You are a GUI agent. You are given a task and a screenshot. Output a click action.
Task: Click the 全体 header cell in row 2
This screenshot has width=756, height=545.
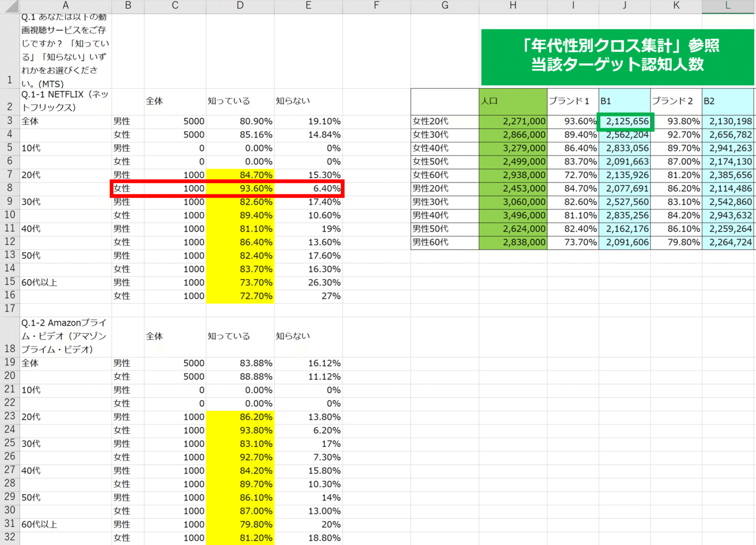coord(175,102)
